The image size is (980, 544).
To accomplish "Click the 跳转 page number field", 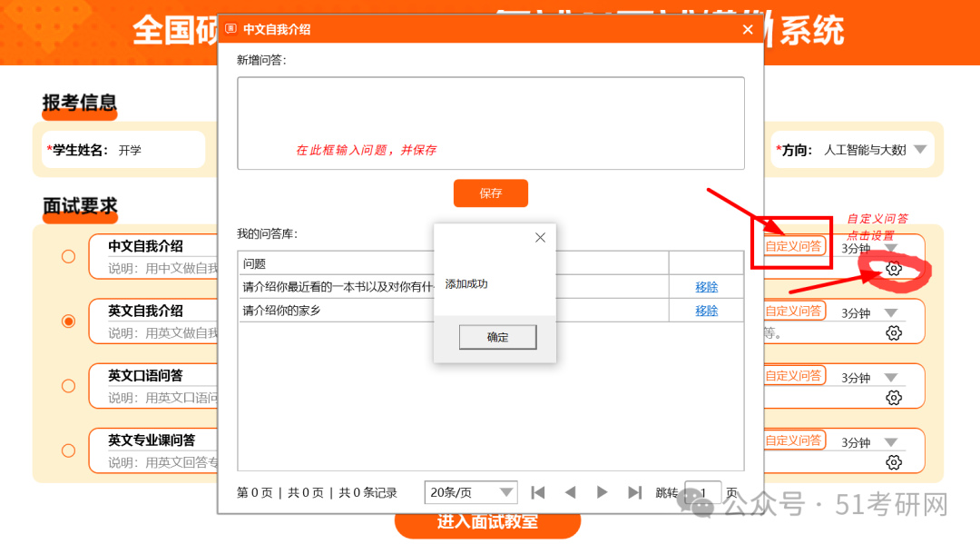I will (x=702, y=492).
